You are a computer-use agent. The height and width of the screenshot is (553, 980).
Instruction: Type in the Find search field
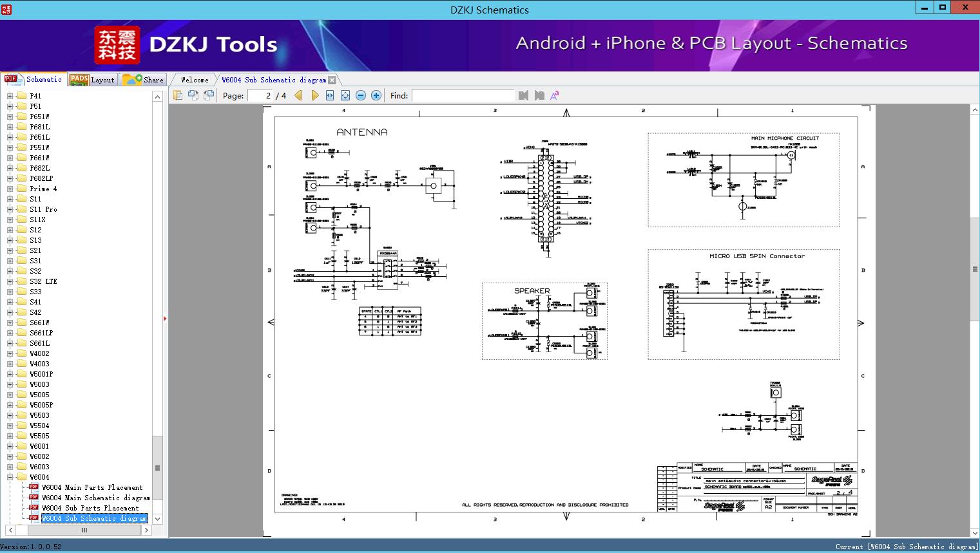(x=463, y=95)
